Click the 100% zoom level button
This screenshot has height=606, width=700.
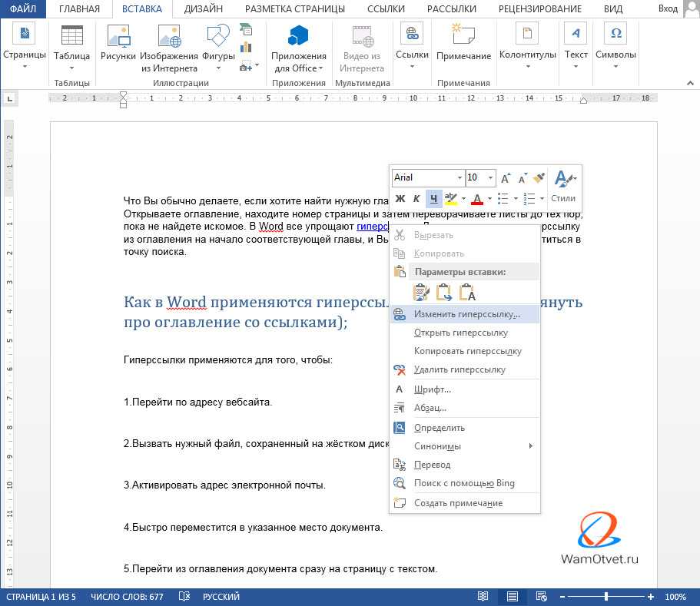click(675, 597)
